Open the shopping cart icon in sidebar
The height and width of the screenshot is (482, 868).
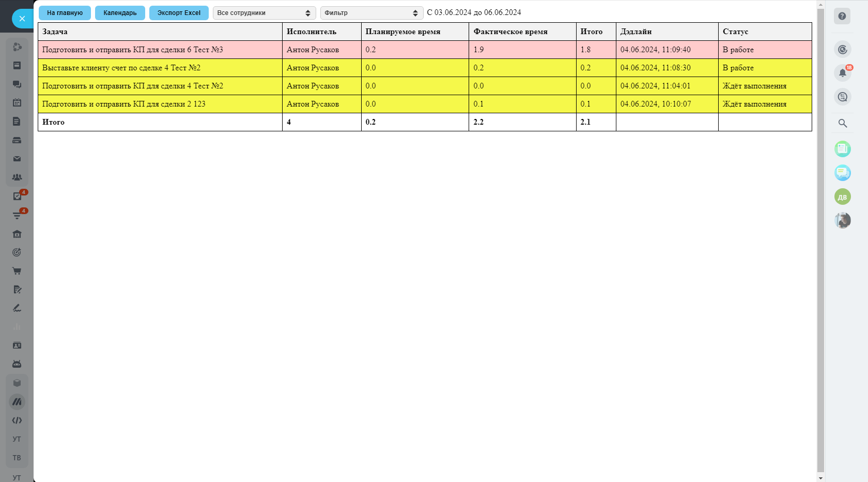click(x=17, y=271)
